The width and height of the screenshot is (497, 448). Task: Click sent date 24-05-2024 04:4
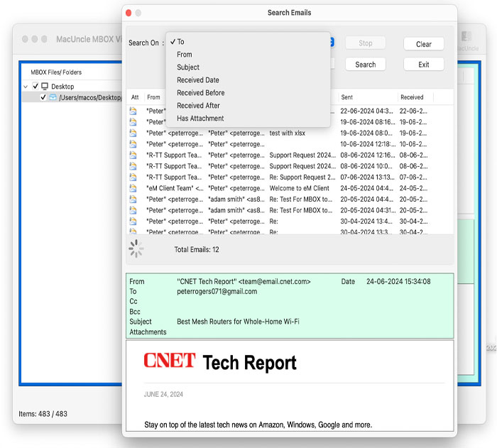pos(367,188)
